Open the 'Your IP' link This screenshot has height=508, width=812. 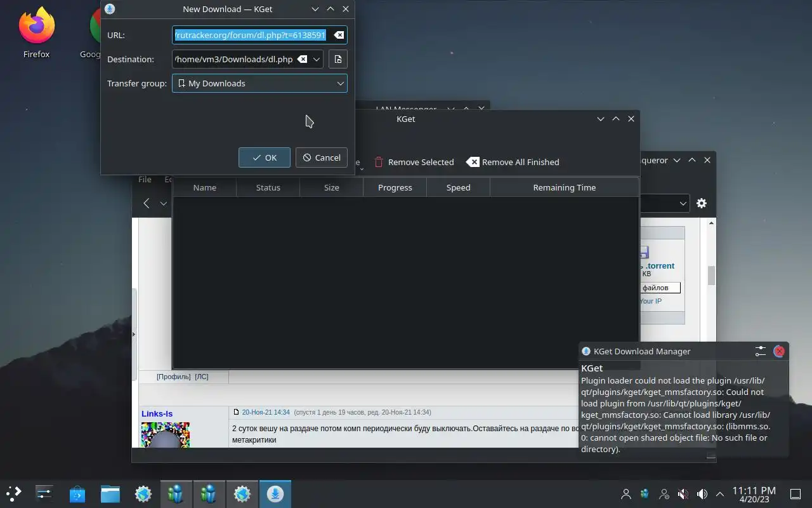click(x=650, y=301)
